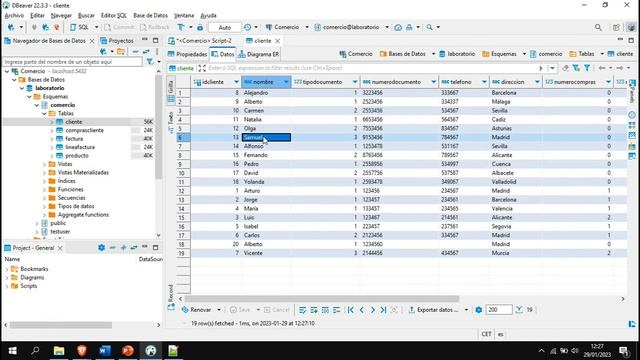Select the comprascliente table

point(84,130)
